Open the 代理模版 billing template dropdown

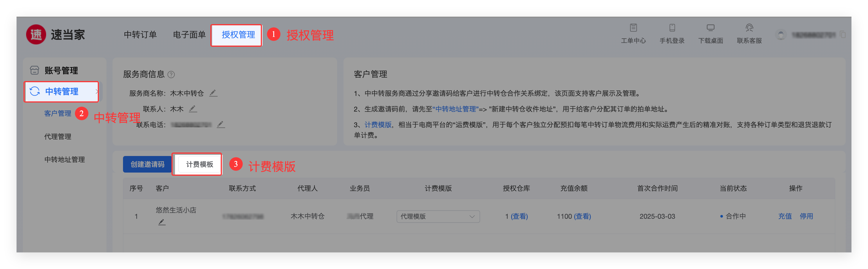click(438, 216)
